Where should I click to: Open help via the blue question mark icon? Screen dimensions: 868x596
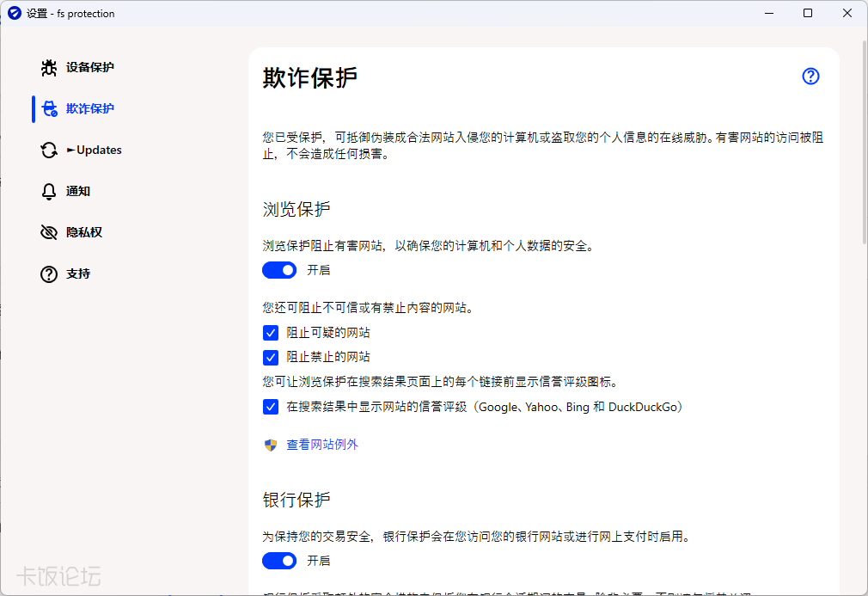click(810, 77)
